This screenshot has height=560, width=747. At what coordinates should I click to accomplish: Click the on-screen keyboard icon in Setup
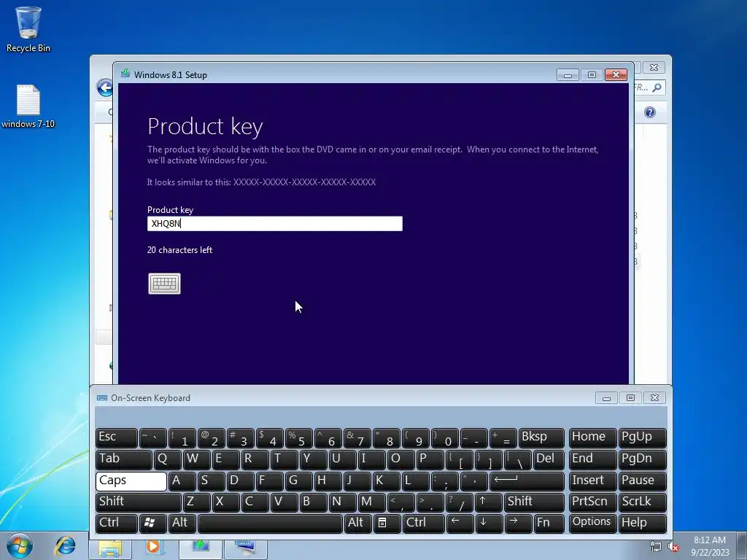[164, 284]
